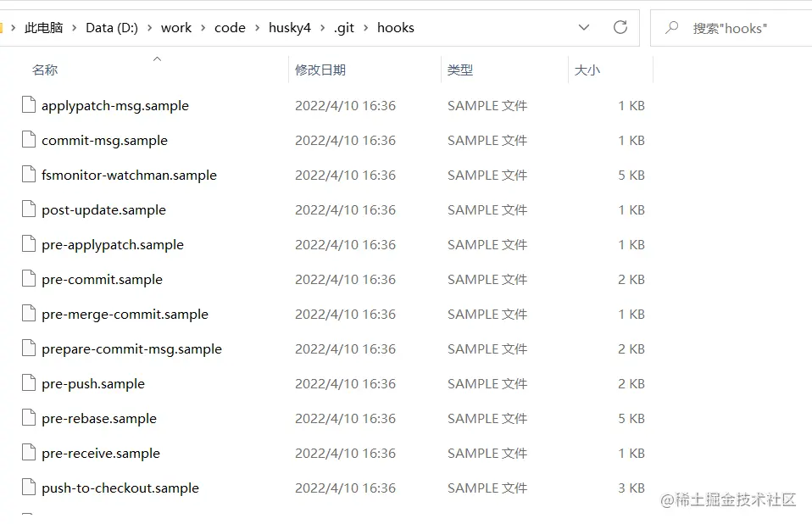Image resolution: width=812 pixels, height=524 pixels.
Task: Select file name push-to-checkout.sample
Action: (x=120, y=488)
